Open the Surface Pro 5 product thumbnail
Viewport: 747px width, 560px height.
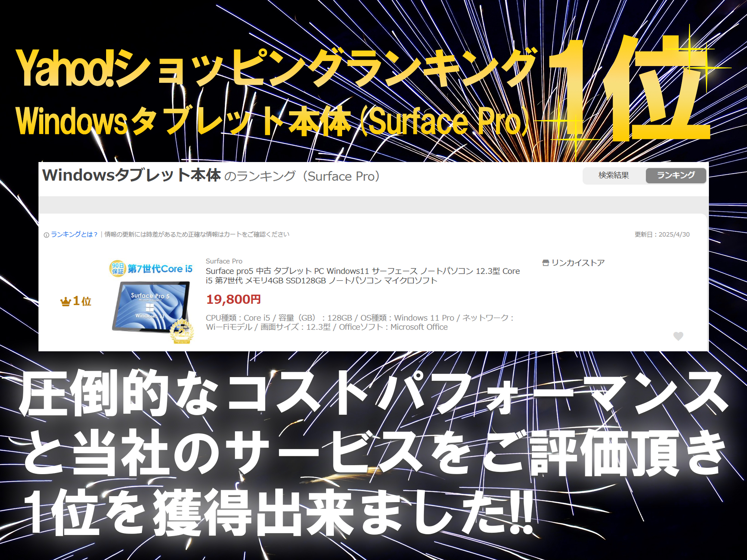click(x=151, y=302)
